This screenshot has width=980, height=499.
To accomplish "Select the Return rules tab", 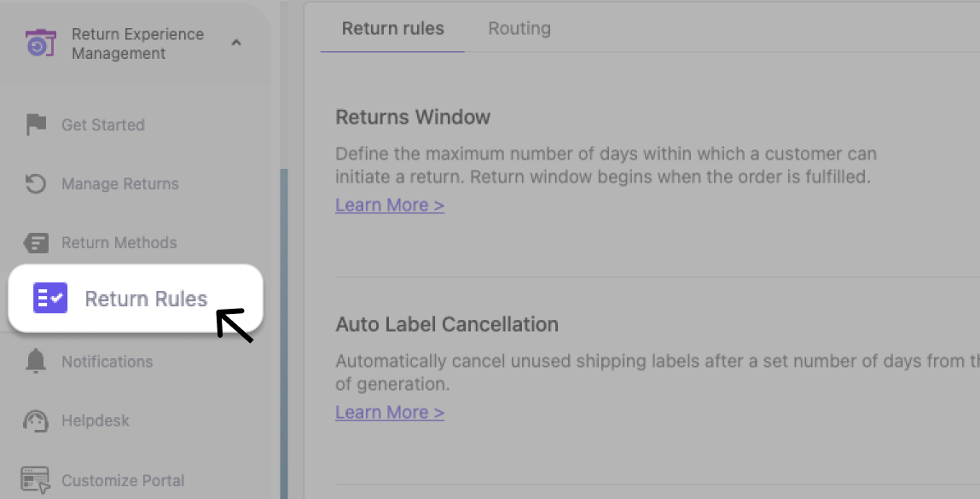I will coord(392,28).
